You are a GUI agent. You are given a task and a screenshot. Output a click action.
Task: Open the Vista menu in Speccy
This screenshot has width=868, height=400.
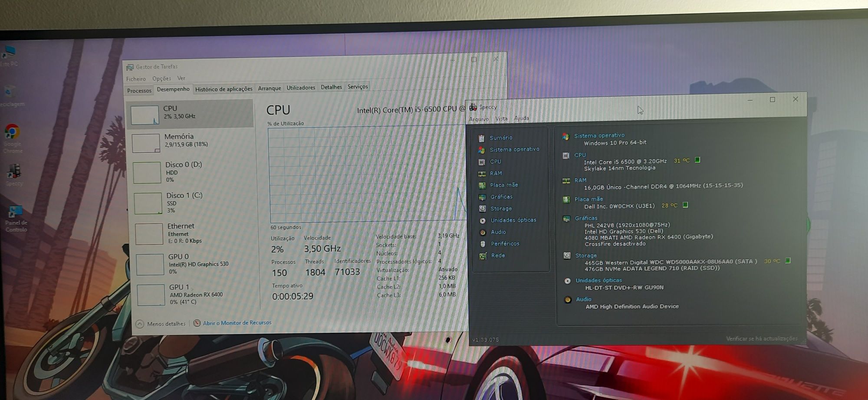(x=501, y=118)
